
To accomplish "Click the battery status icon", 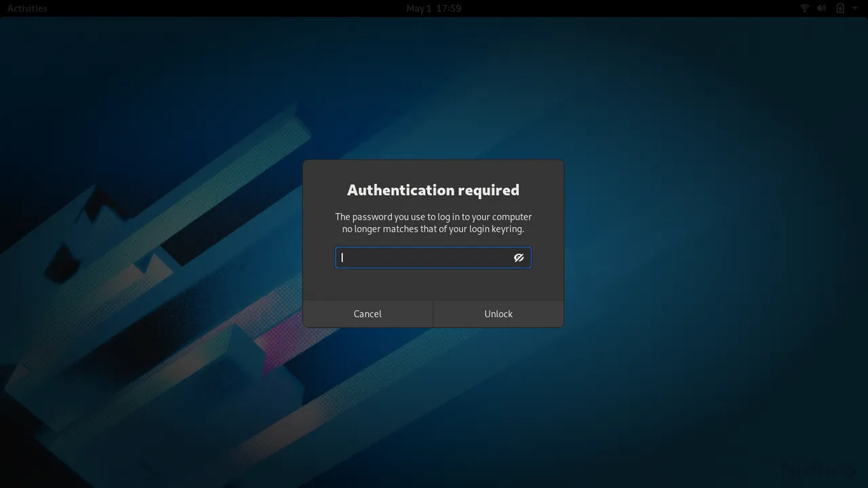I will pos(840,8).
